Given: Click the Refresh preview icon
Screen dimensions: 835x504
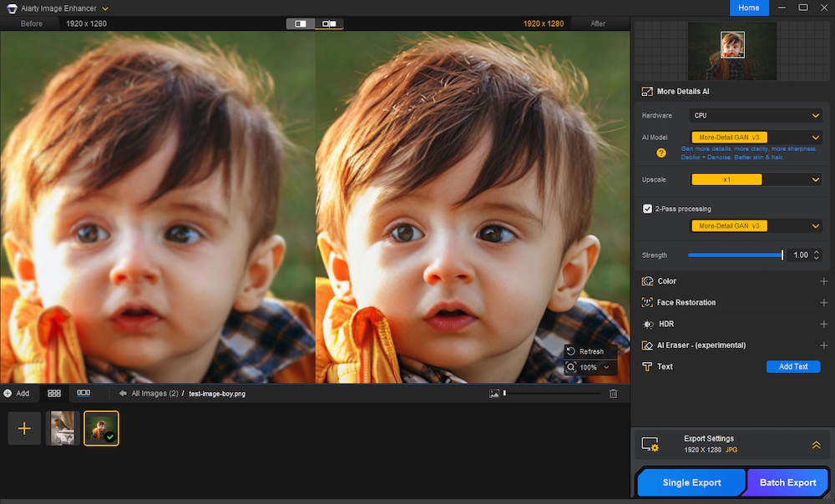Looking at the screenshot, I should (x=570, y=351).
